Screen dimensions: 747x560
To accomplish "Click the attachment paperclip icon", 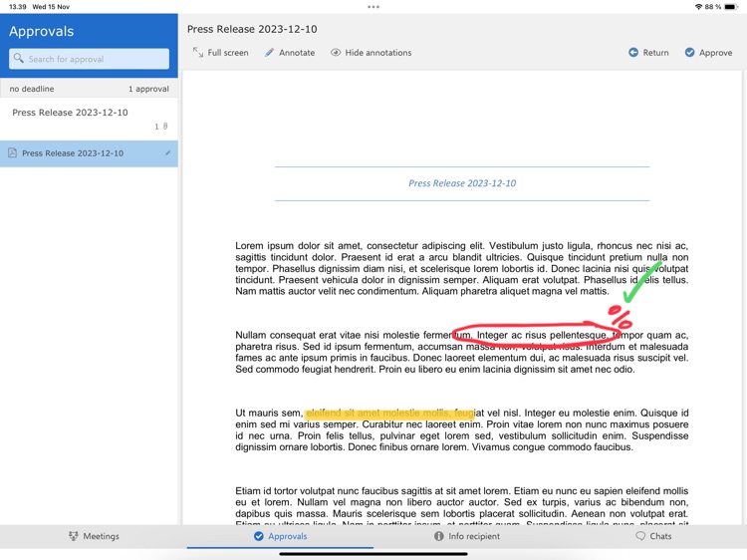I will click(165, 127).
